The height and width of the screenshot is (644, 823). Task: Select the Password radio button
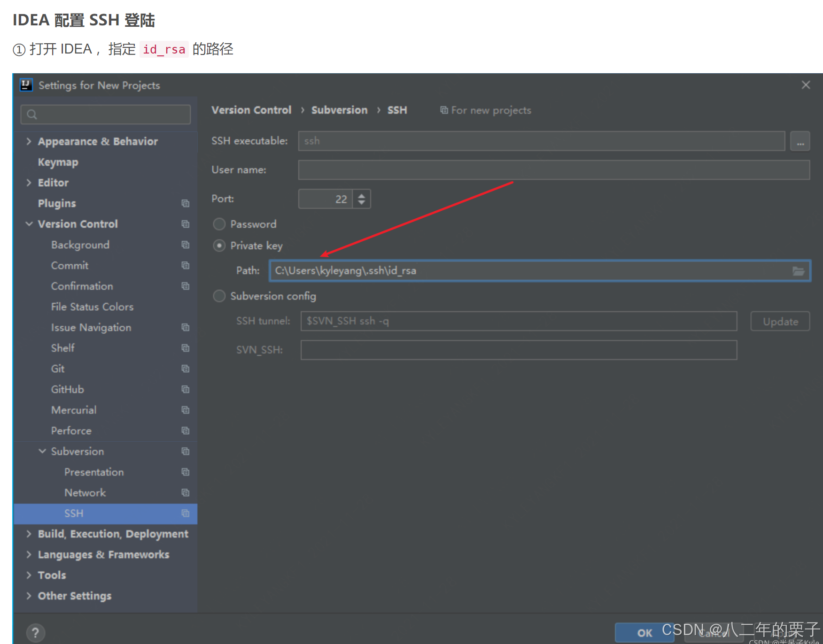click(x=219, y=224)
